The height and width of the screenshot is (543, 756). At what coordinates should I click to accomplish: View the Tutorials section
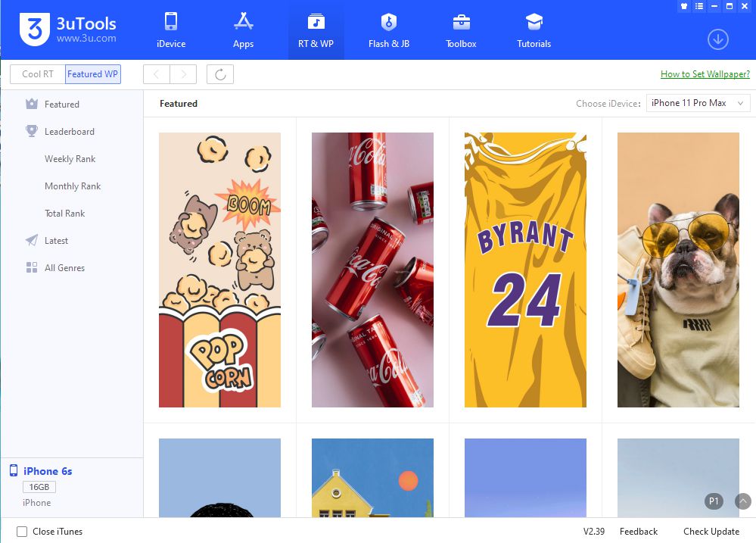(533, 29)
